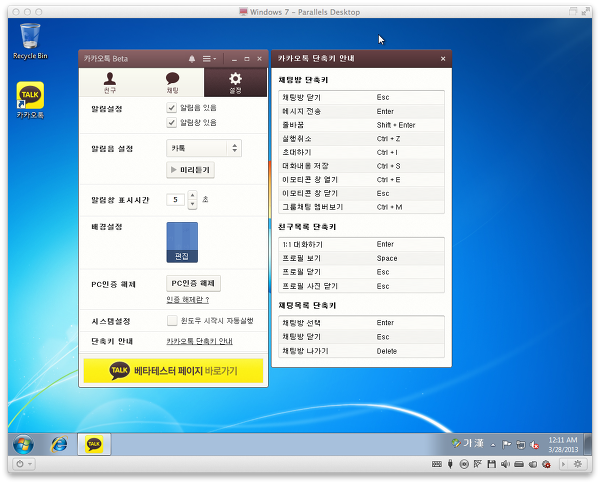This screenshot has width=600, height=484.
Task: Click the 미리듣기 preview button
Action: pos(190,169)
